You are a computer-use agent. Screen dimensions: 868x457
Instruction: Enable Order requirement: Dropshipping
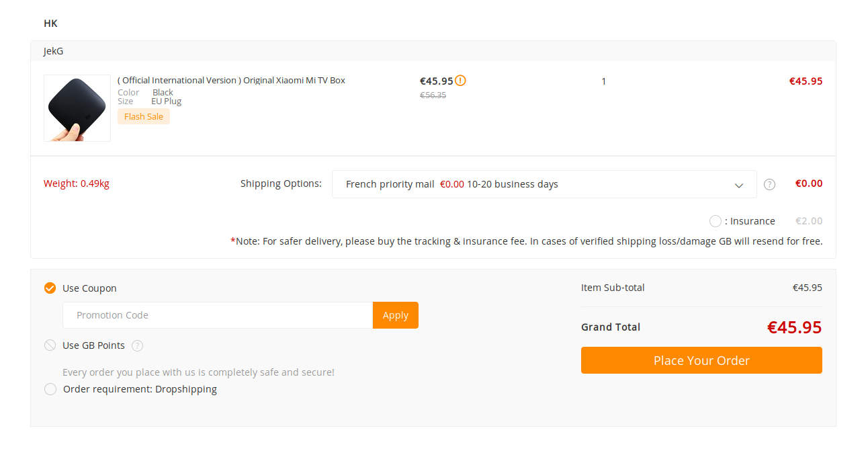pos(50,389)
